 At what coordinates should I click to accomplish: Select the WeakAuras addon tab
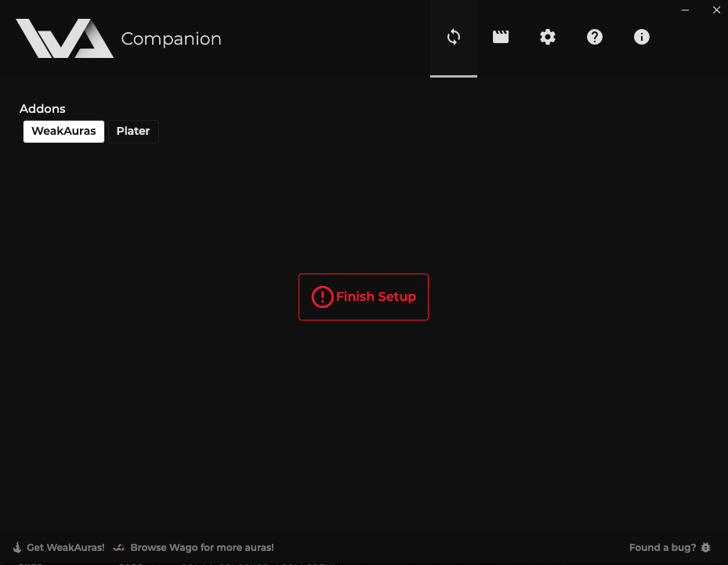(x=63, y=131)
